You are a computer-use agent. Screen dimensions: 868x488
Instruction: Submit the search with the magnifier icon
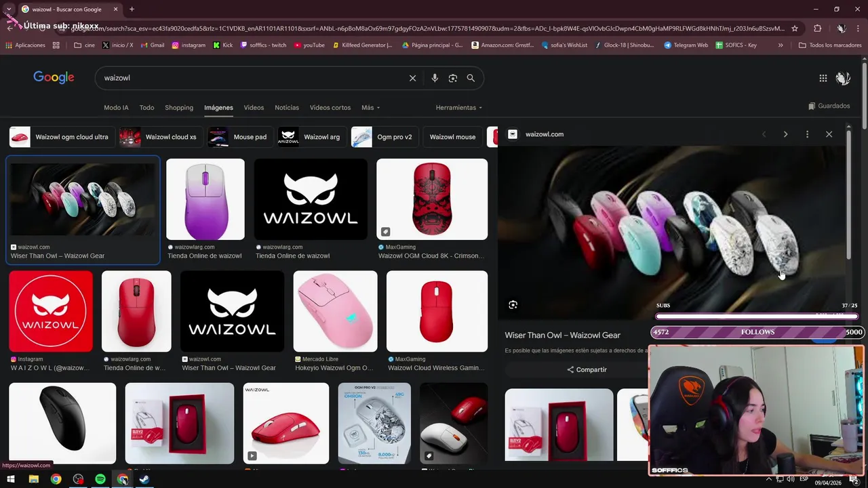(x=471, y=78)
